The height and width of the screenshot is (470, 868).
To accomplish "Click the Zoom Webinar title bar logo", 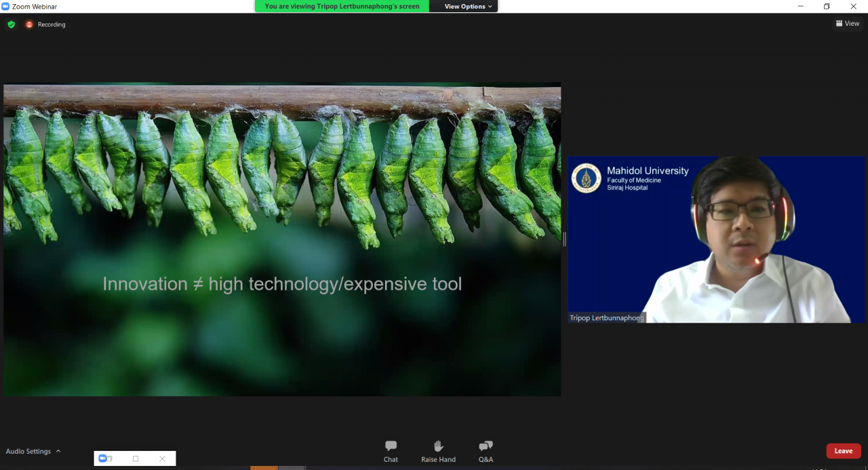I will (5, 6).
